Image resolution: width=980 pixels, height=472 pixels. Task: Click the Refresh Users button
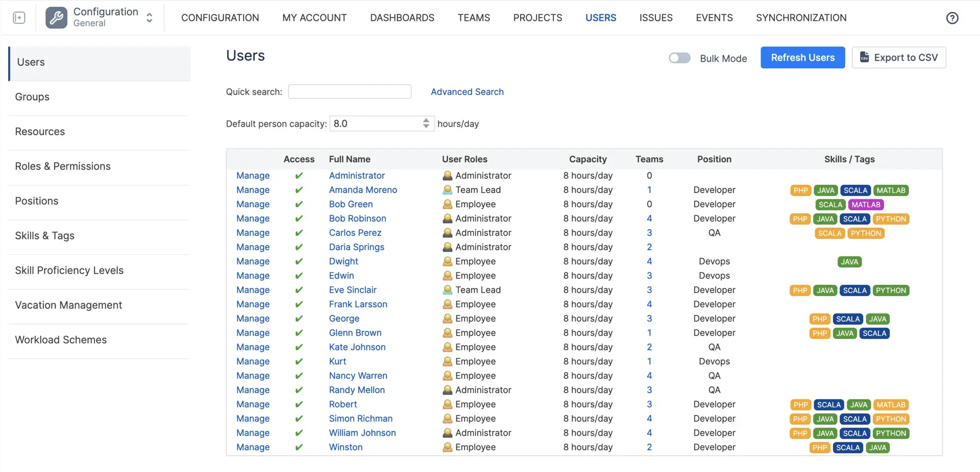click(803, 58)
